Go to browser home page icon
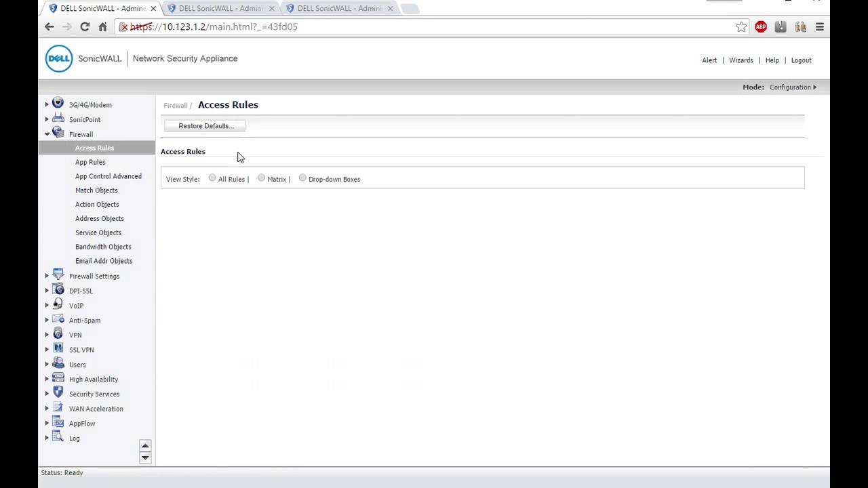The image size is (868, 488). pyautogui.click(x=102, y=26)
